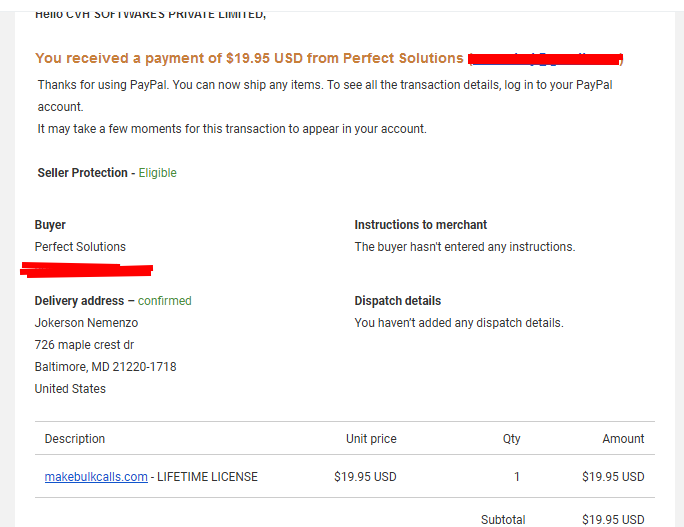Open the makebulkcalls.com link

(x=96, y=476)
